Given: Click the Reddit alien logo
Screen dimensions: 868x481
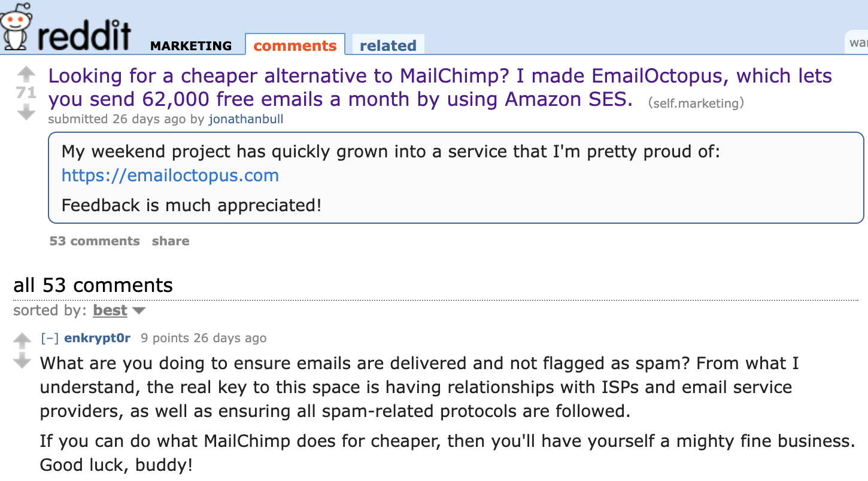Looking at the screenshot, I should pyautogui.click(x=16, y=26).
